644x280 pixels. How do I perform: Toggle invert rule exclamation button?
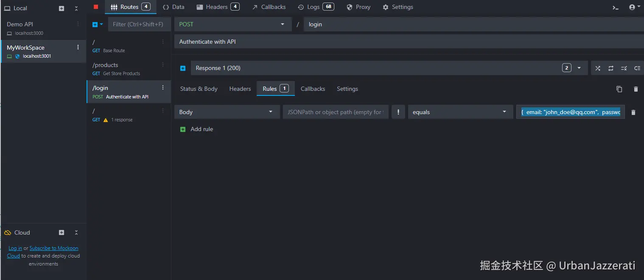398,112
